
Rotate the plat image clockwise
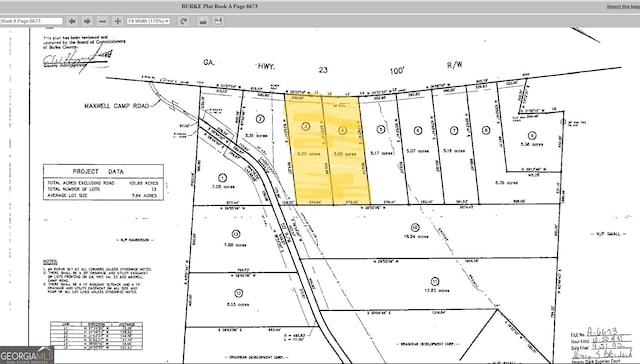184,21
